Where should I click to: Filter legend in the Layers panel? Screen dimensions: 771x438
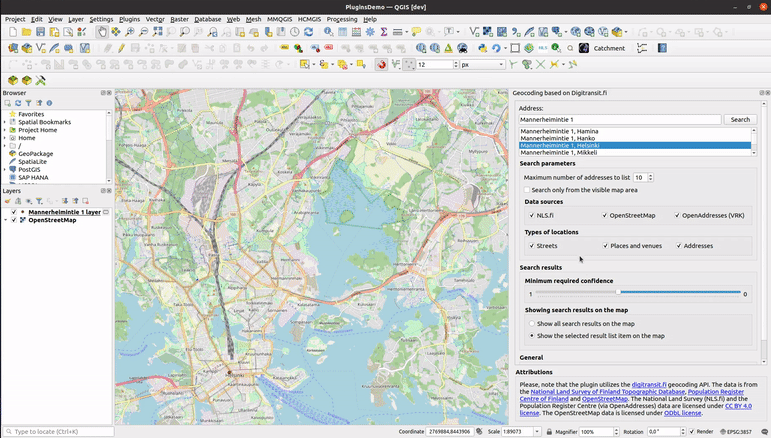coord(39,201)
